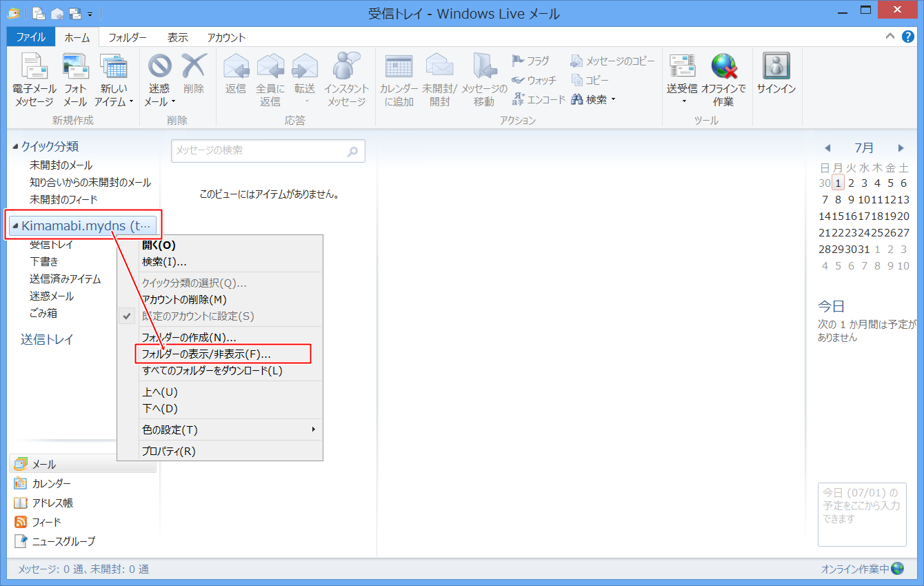Select Unread from contacts (知り合いからの未開封のメール)
Viewport: 924px width, 586px height.
pyautogui.click(x=90, y=183)
